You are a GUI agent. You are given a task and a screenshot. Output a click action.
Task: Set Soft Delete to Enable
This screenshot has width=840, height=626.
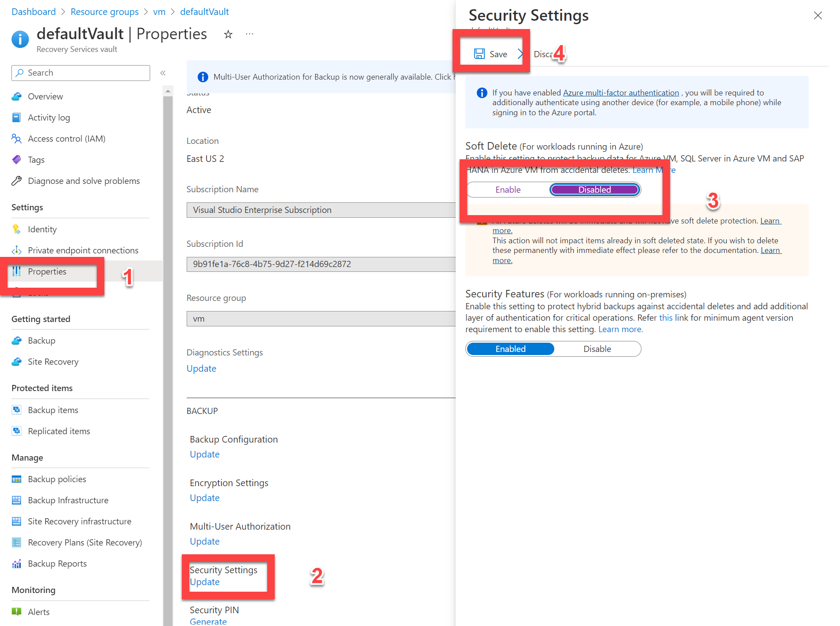tap(508, 190)
